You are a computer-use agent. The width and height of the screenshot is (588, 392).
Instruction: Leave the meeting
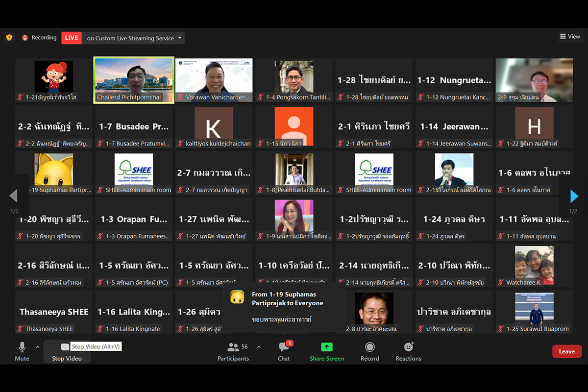pos(566,351)
